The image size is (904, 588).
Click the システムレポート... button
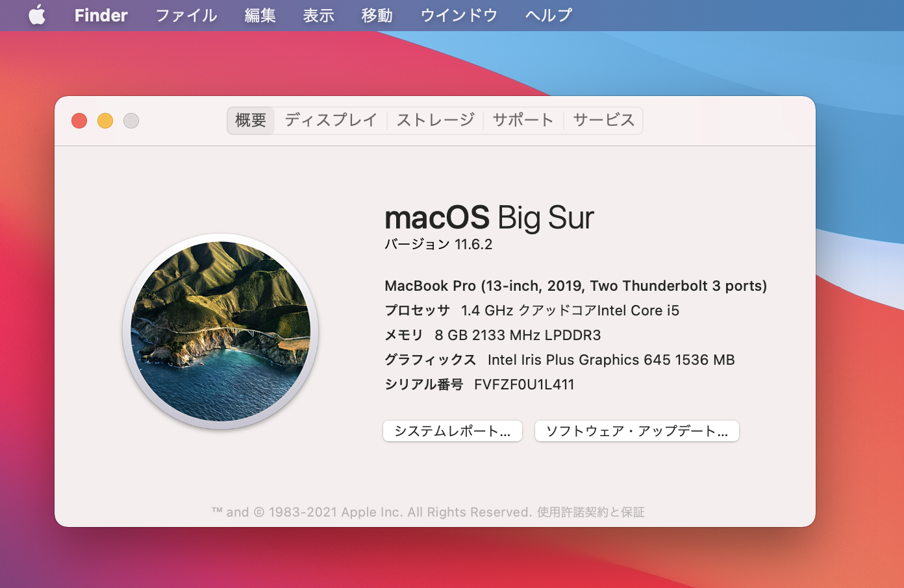tap(453, 431)
